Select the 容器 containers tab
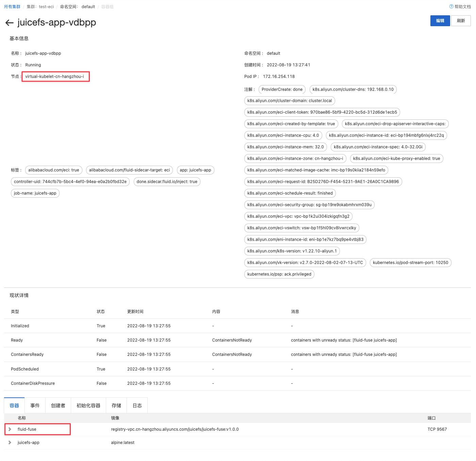The width and height of the screenshot is (476, 461). click(14, 406)
